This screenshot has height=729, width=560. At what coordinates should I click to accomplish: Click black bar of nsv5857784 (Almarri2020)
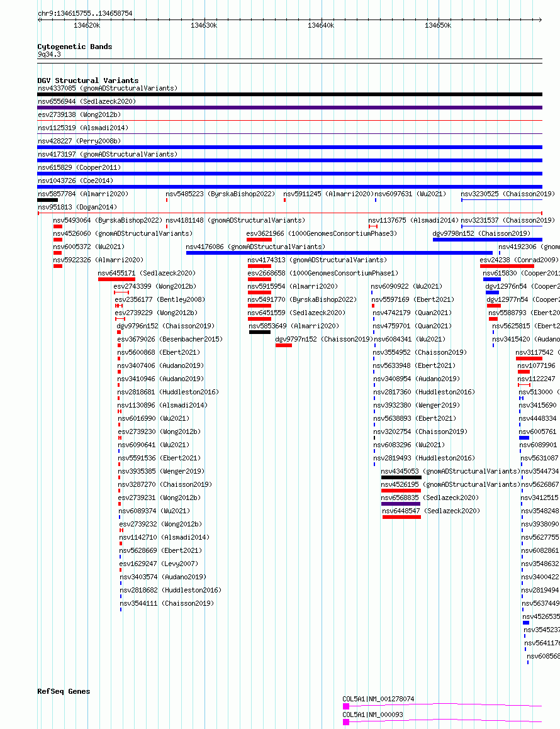(47, 200)
